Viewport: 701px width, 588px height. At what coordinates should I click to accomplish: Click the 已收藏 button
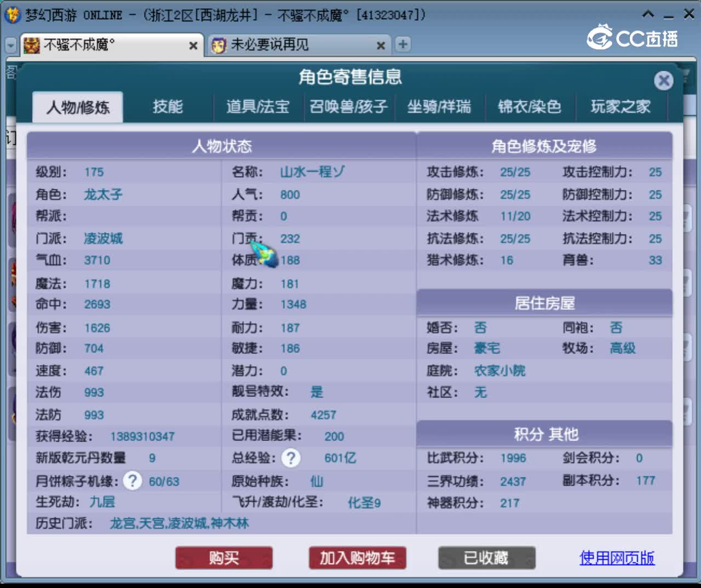click(x=486, y=558)
